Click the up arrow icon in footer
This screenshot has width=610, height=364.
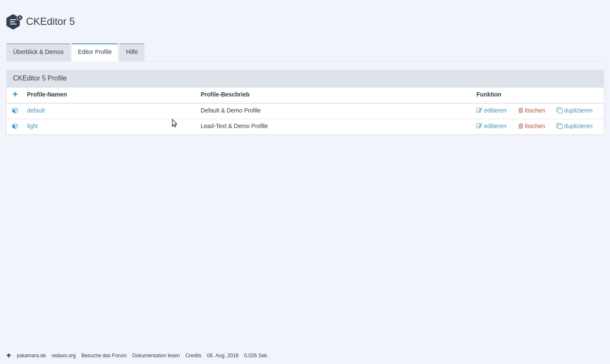click(9, 356)
